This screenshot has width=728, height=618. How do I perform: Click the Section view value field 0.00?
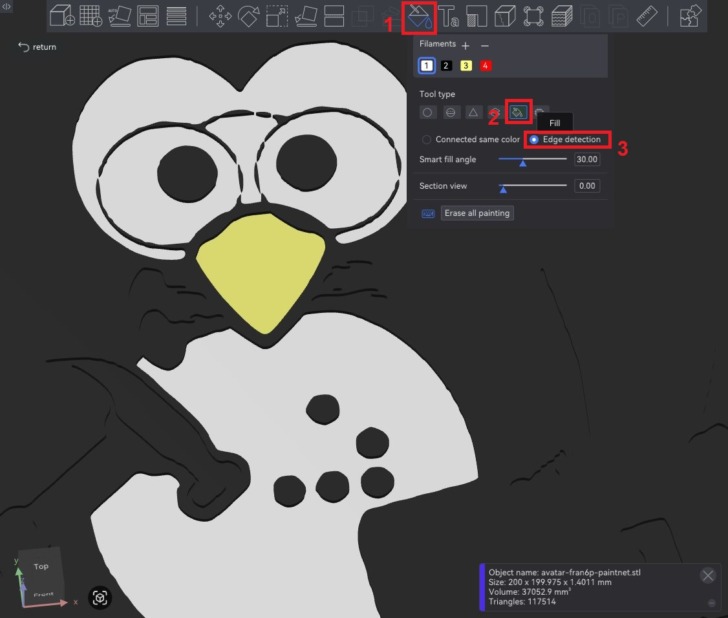[587, 186]
